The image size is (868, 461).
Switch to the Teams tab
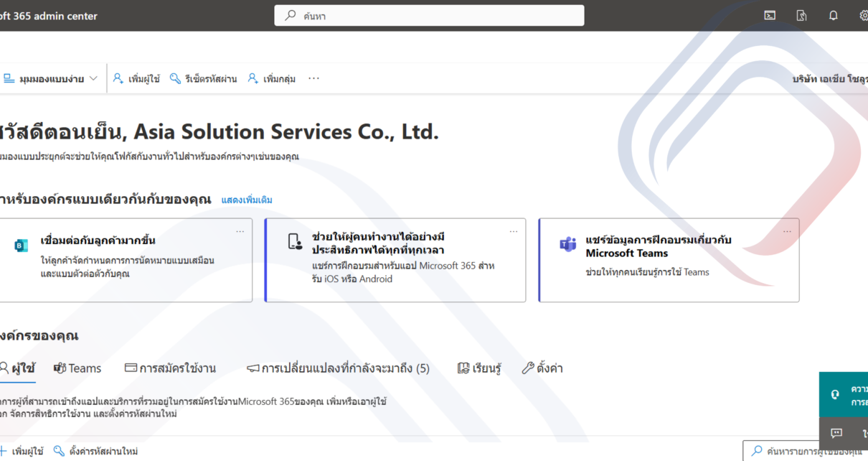click(77, 368)
